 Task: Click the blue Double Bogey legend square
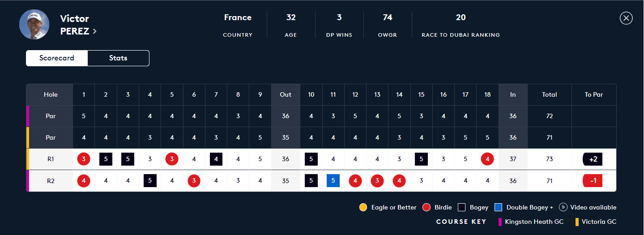498,207
